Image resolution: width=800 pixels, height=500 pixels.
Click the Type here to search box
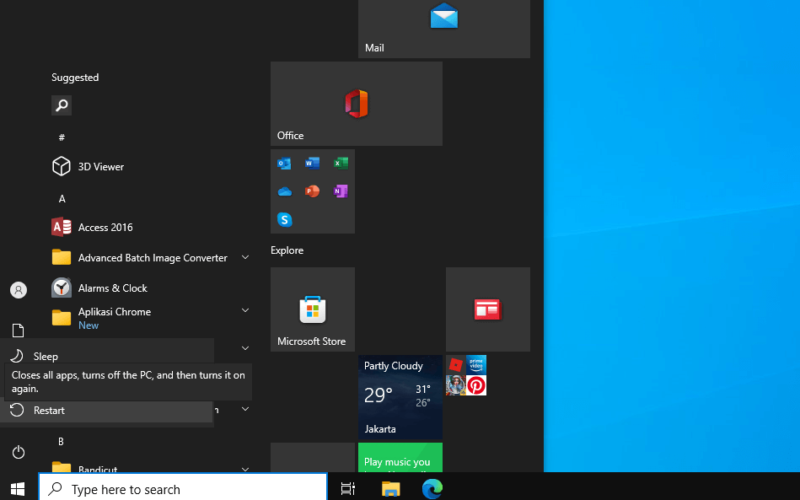183,488
